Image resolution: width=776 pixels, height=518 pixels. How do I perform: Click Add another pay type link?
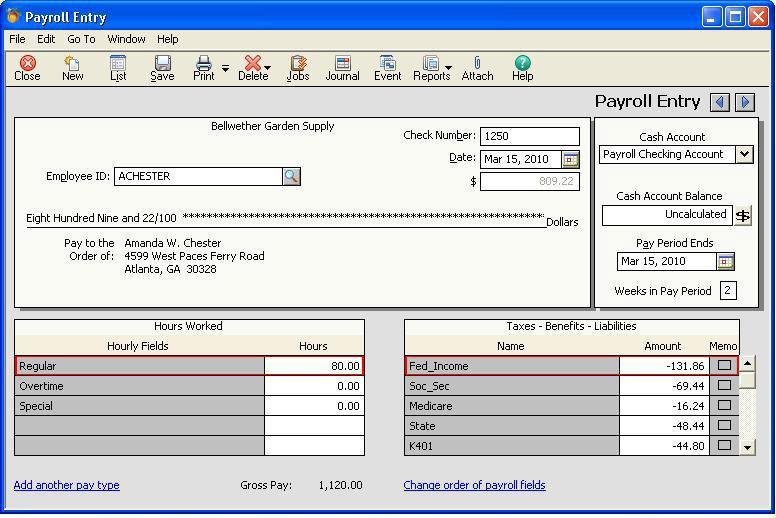pos(66,485)
